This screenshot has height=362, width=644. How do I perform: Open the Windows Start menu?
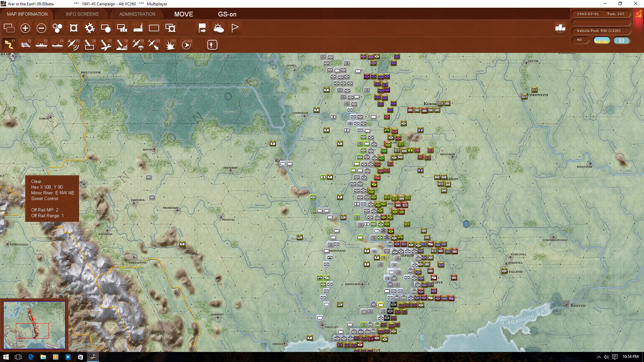(x=6, y=357)
